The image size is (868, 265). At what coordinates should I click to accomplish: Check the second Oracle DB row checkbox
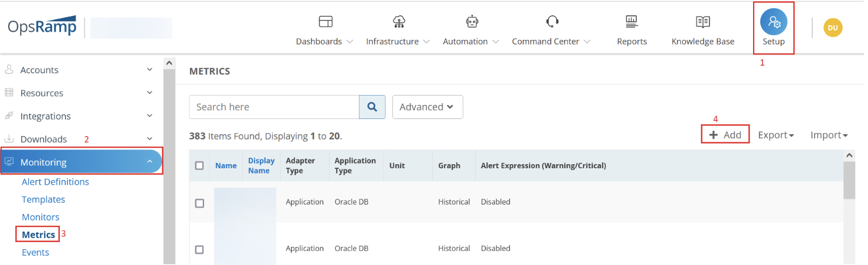tap(199, 249)
